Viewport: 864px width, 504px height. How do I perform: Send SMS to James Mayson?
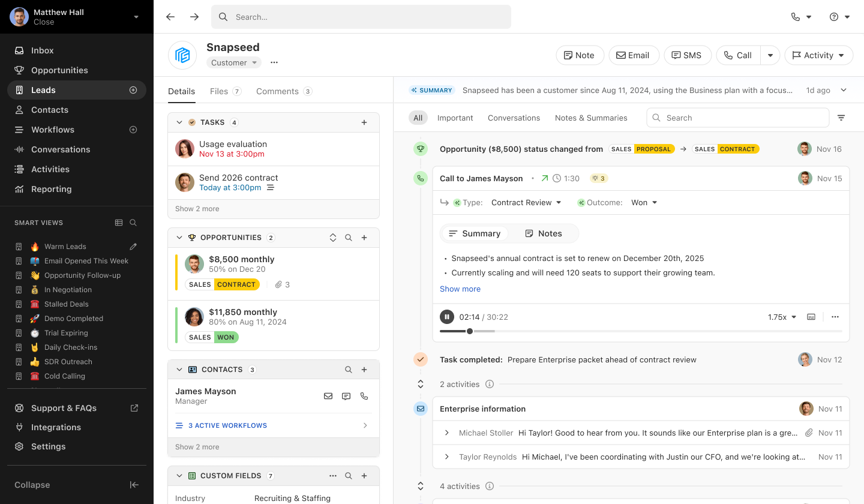click(x=346, y=396)
